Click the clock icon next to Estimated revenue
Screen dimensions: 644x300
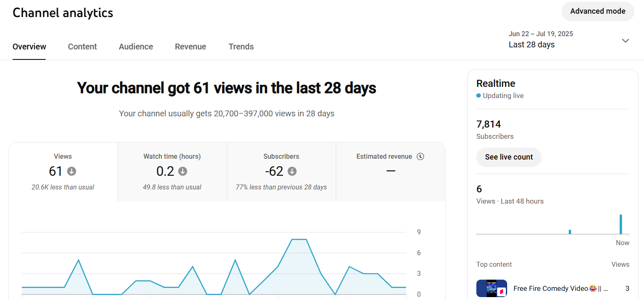(x=420, y=157)
